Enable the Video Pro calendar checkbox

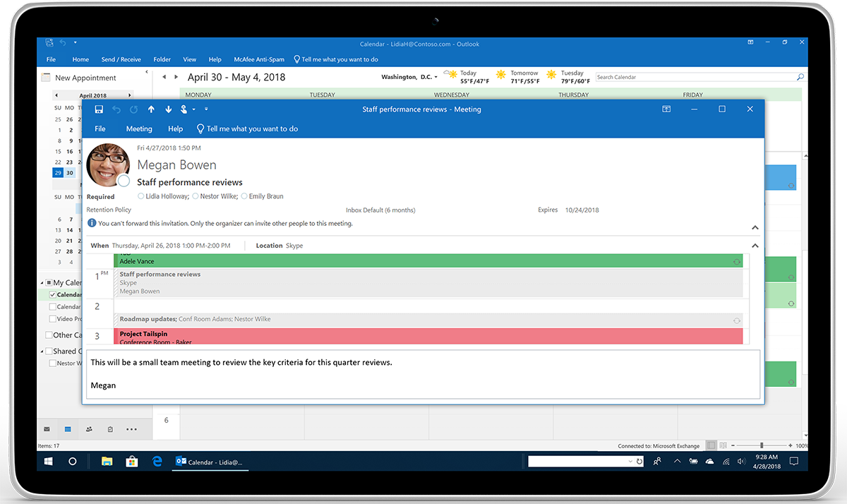click(x=52, y=318)
